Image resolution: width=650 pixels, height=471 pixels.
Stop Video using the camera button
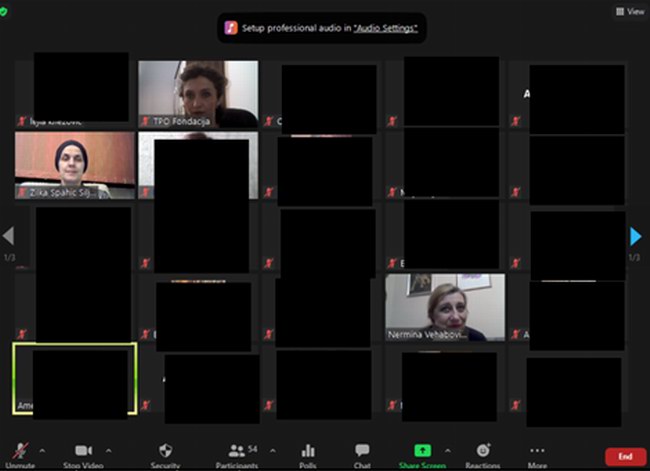(x=83, y=452)
